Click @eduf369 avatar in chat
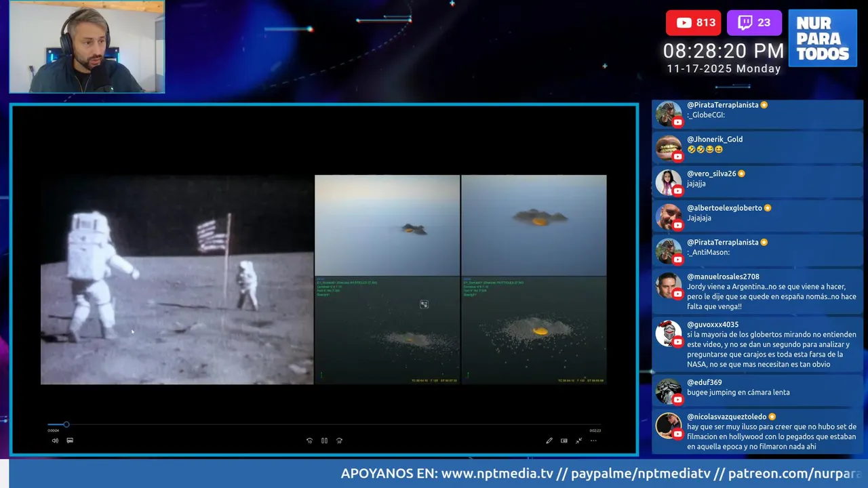Image resolution: width=868 pixels, height=488 pixels. click(x=668, y=391)
